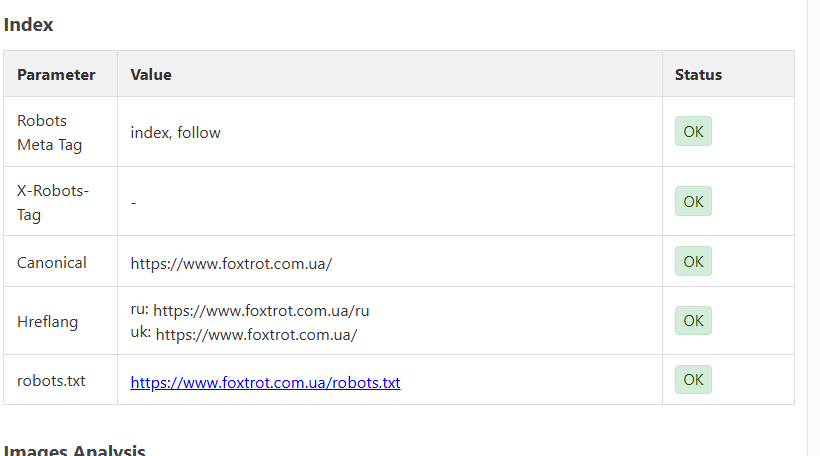Screen dimensions: 820x456
Task: Click the OK badge for robots.txt row
Action: pos(693,380)
